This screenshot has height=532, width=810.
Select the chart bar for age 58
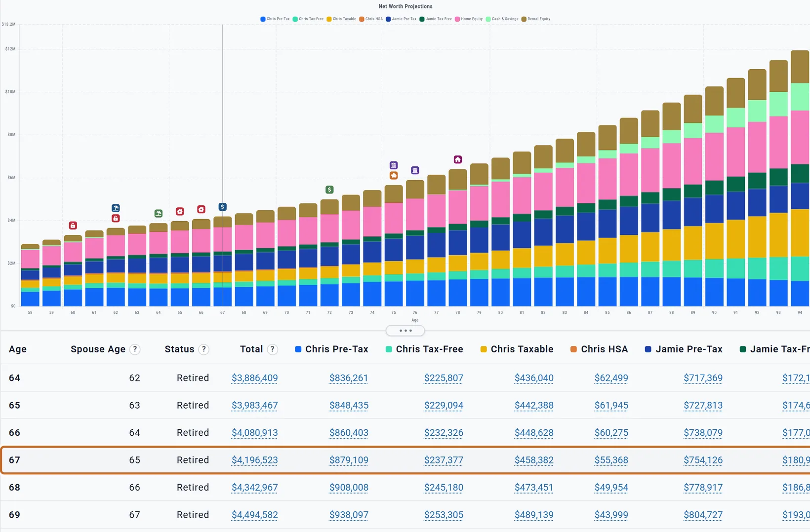30,275
